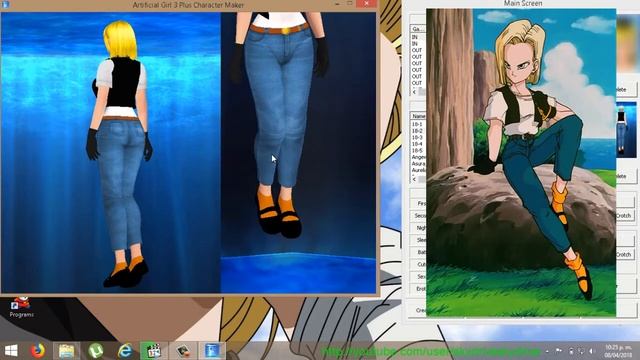The width and height of the screenshot is (640, 360).
Task: Launch Firefox from the taskbar
Action: 38,351
